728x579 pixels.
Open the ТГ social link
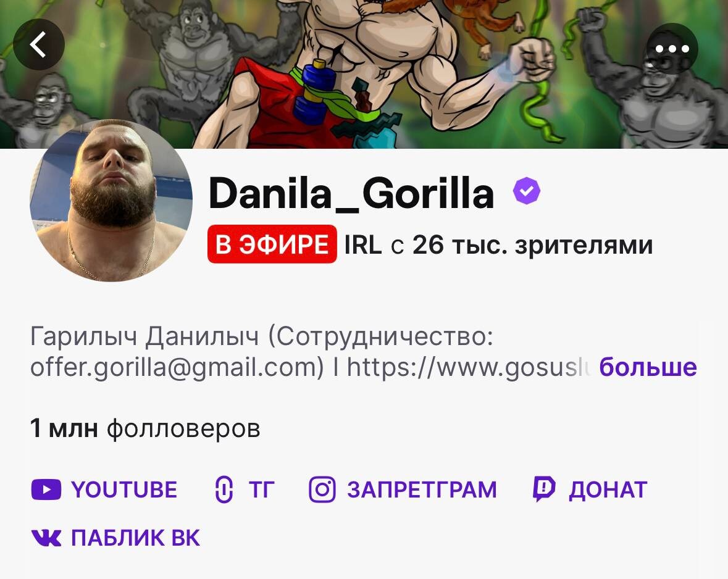245,490
